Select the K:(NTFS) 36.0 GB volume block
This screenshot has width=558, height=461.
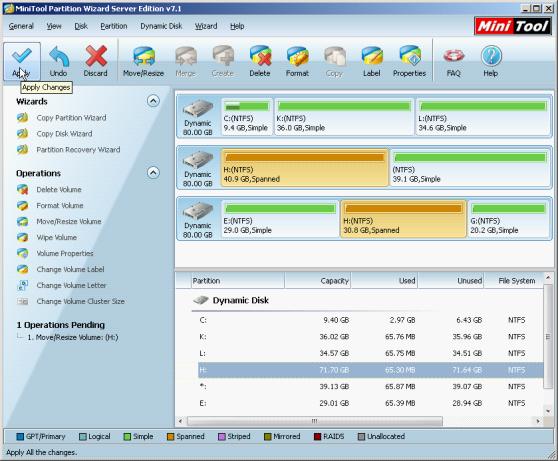(x=344, y=116)
